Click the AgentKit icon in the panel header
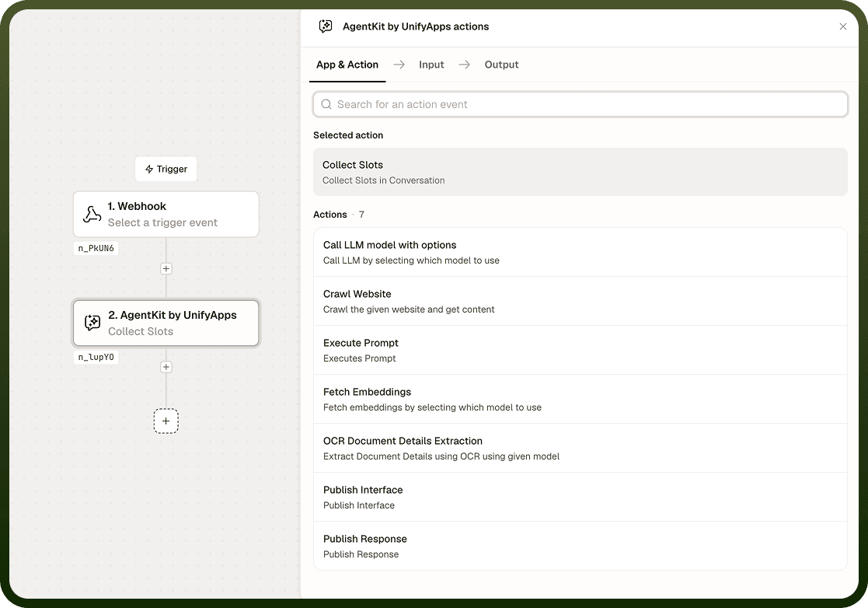The height and width of the screenshot is (608, 868). [x=326, y=26]
